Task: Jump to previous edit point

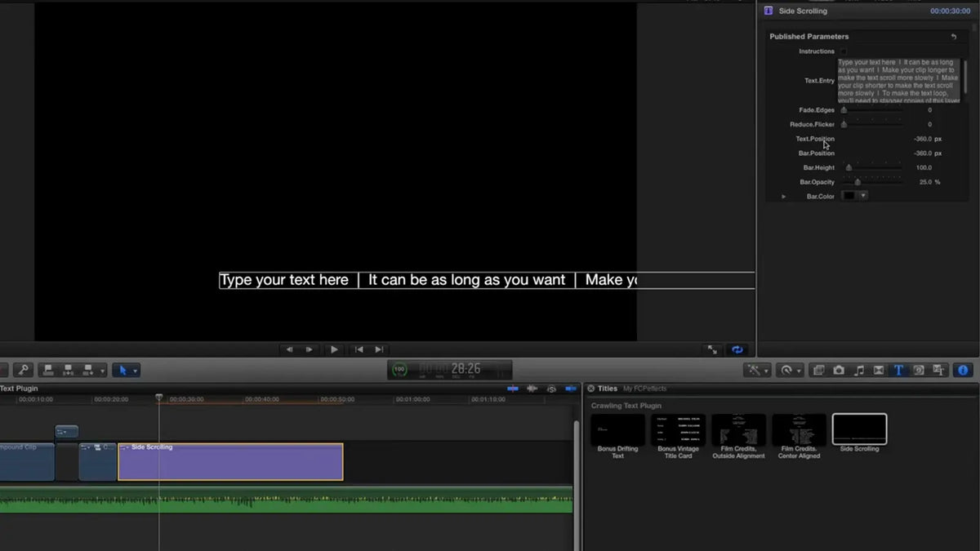Action: point(359,349)
